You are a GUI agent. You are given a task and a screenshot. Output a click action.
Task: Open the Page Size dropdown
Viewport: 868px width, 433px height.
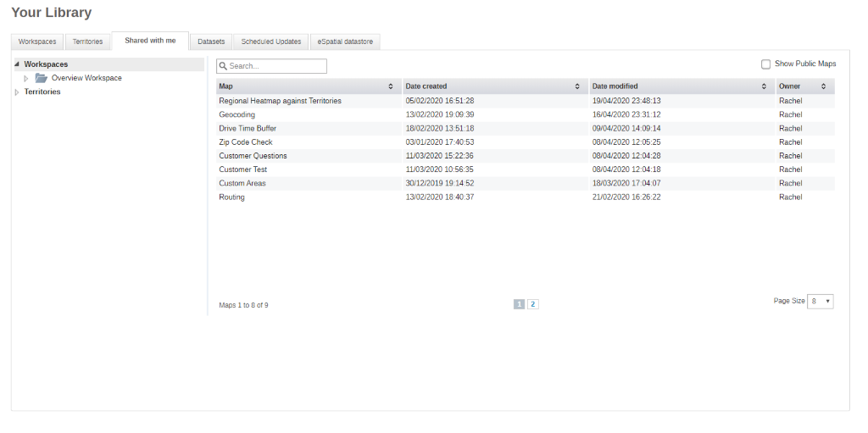pos(821,301)
